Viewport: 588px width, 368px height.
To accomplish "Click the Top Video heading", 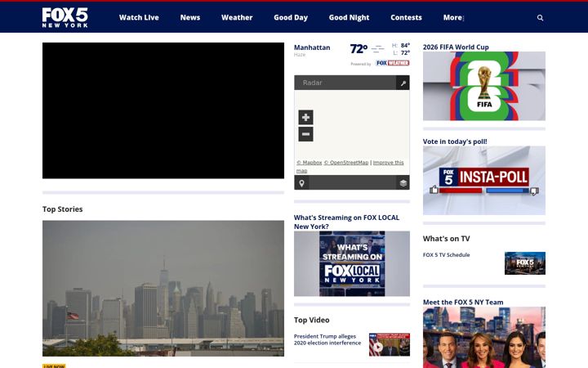I will [x=312, y=320].
